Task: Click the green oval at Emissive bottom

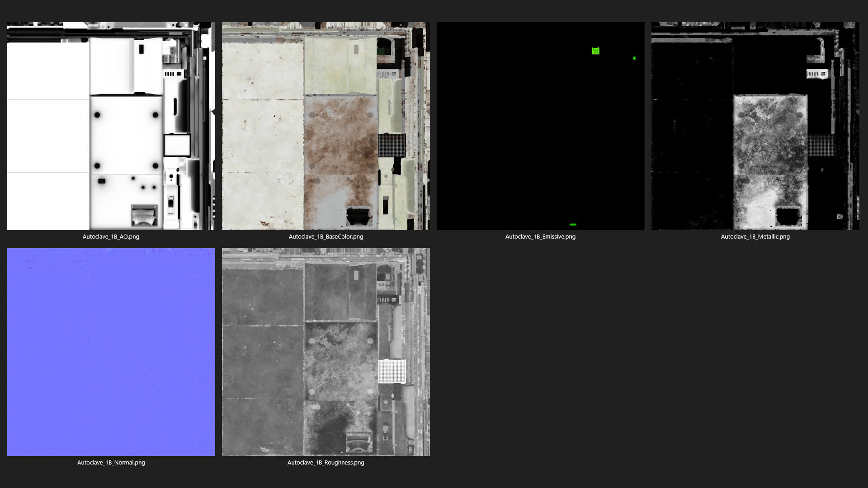Action: (573, 224)
